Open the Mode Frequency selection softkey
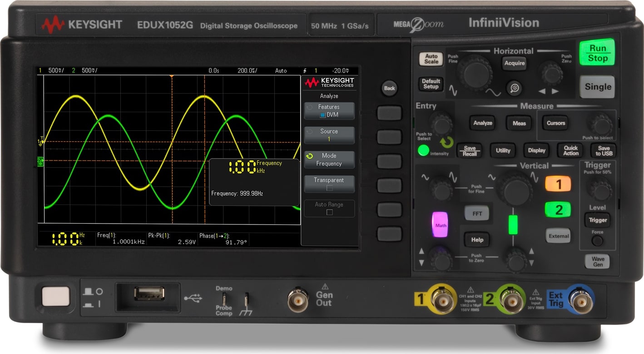The image size is (644, 354). coord(329,160)
